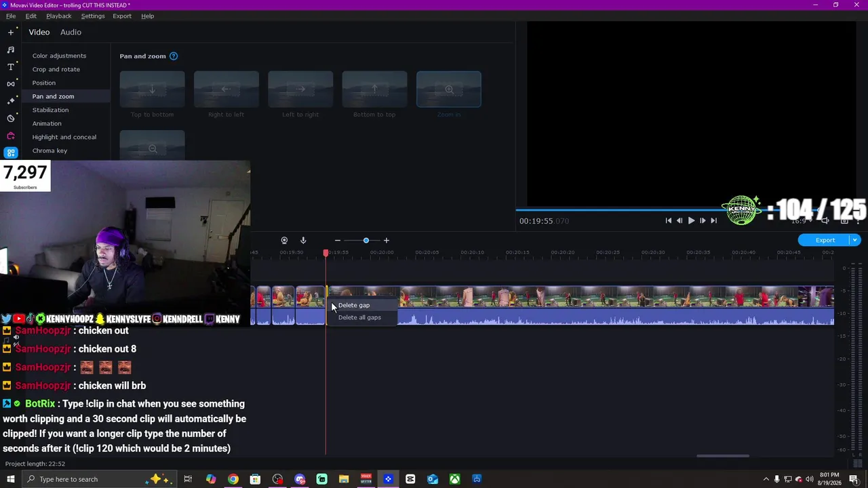Open the Stickers panel icon
The height and width of the screenshot is (488, 868).
tap(11, 119)
